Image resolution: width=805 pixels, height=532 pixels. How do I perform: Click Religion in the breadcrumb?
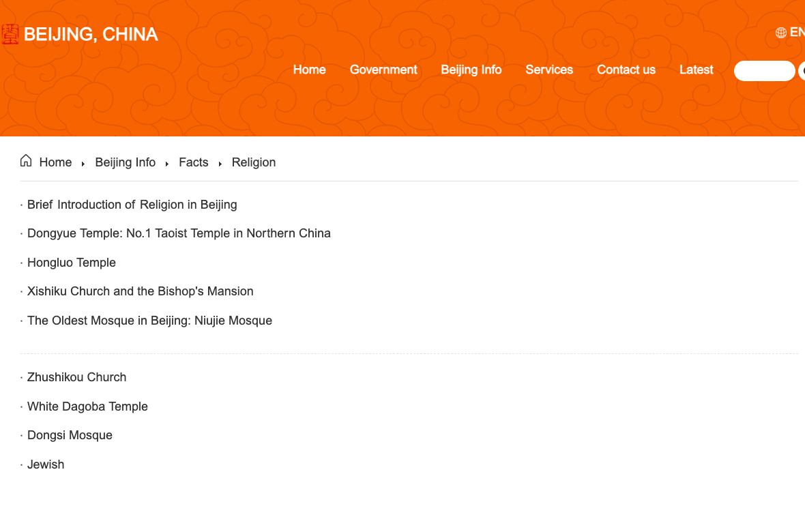pos(254,162)
